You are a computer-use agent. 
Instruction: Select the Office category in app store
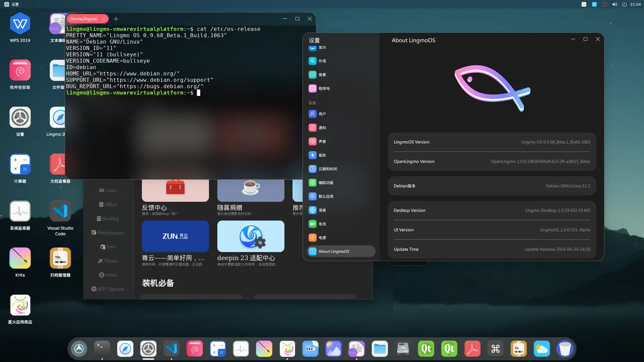tap(108, 204)
